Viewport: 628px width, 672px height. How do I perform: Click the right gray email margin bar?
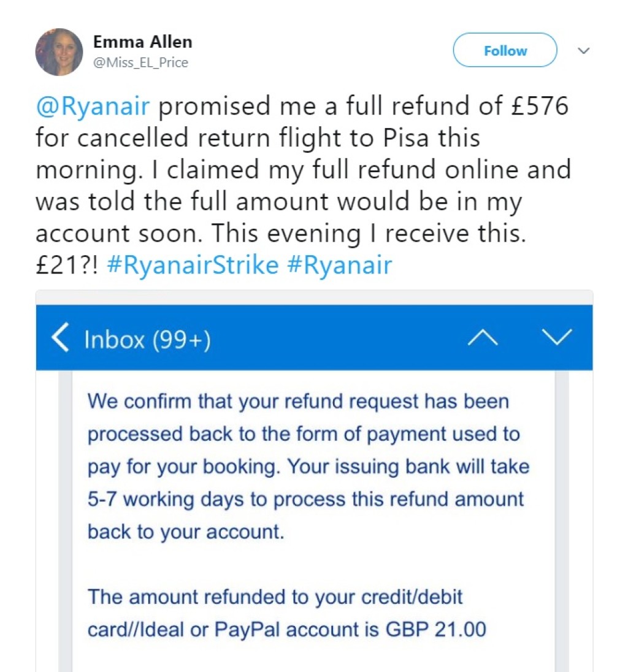pyautogui.click(x=562, y=521)
